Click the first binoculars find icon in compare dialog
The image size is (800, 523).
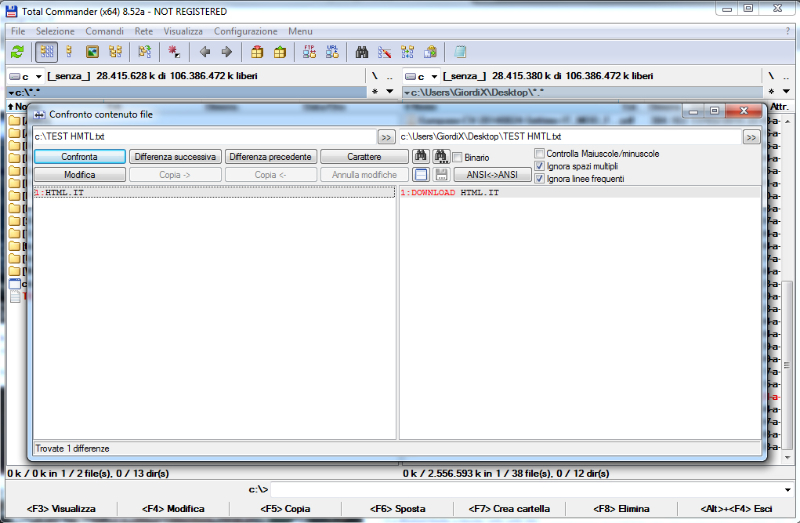[421, 157]
